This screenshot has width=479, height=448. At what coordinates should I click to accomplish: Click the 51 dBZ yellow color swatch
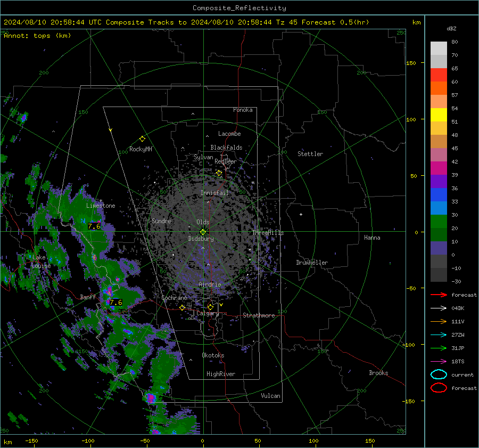(439, 115)
